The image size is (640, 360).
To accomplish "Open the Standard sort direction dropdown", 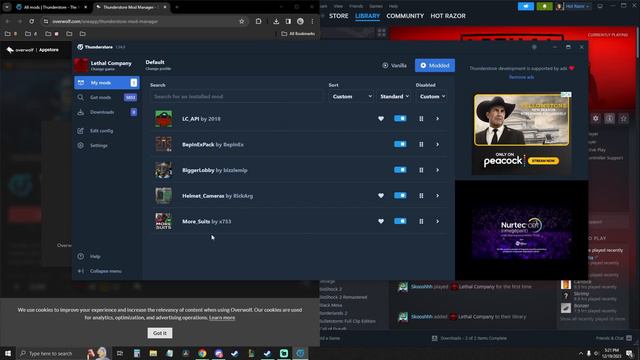I will pos(394,97).
